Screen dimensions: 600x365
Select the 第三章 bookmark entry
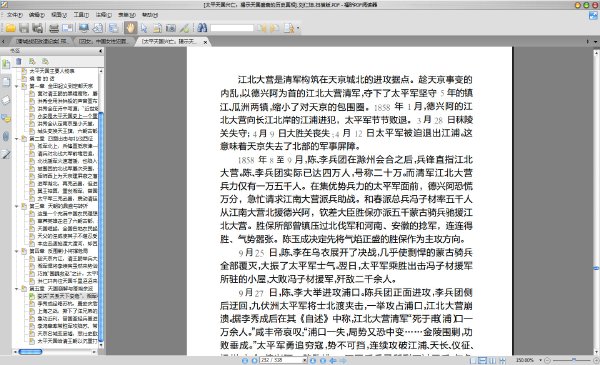(x=58, y=206)
